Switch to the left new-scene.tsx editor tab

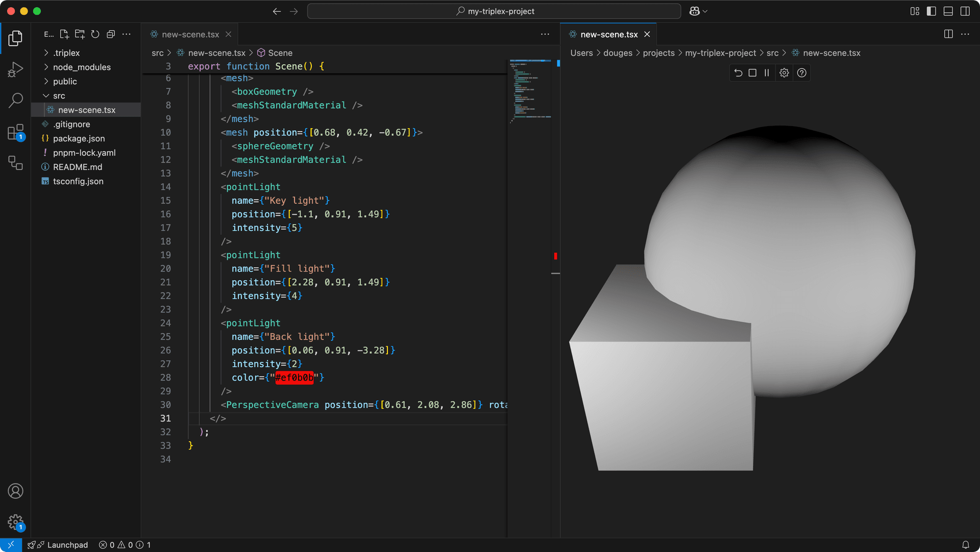[190, 34]
